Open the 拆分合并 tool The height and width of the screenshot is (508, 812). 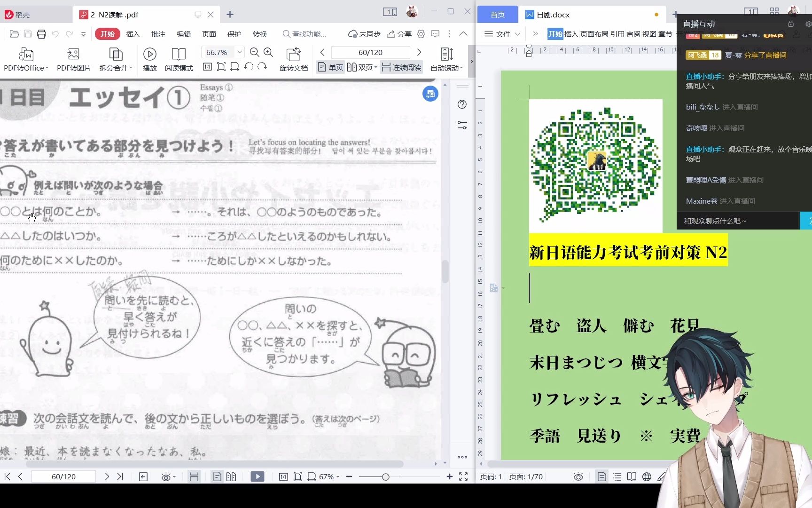pos(116,59)
